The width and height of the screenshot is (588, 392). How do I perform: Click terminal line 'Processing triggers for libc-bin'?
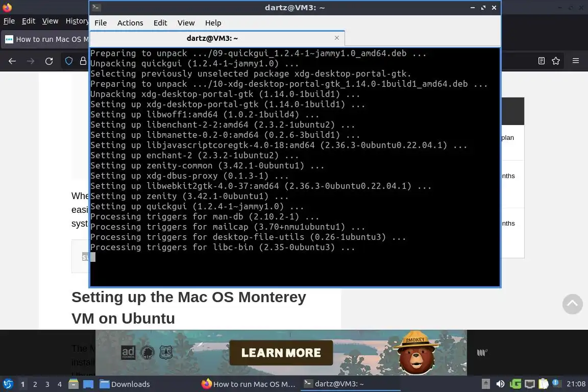(223, 247)
